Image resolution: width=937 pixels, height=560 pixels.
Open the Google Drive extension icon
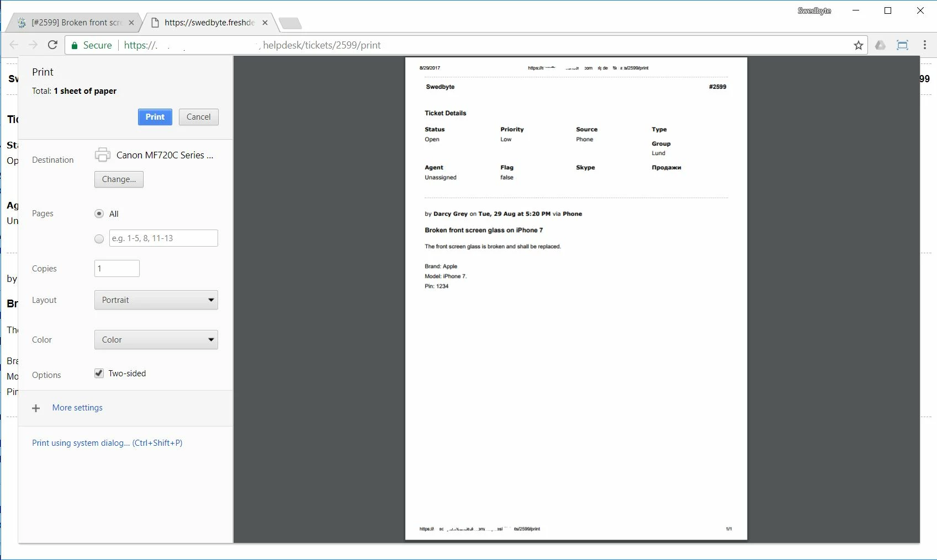[x=880, y=45]
